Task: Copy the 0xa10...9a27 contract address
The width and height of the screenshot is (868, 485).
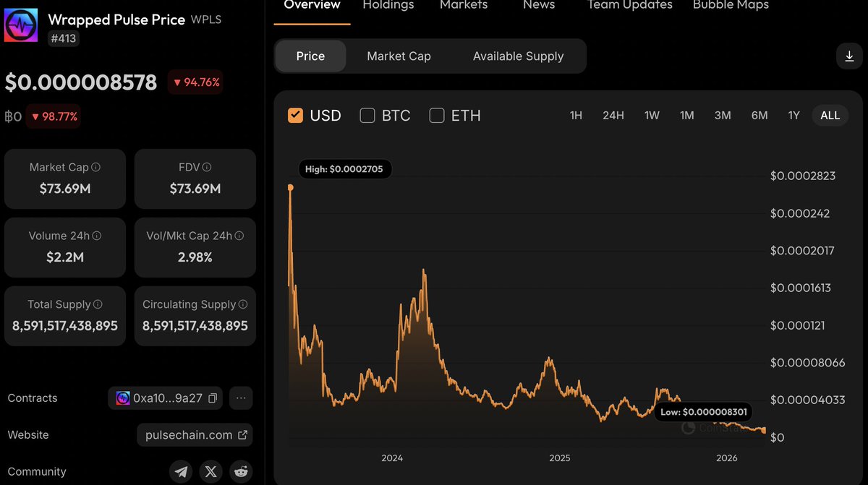Action: pyautogui.click(x=213, y=398)
